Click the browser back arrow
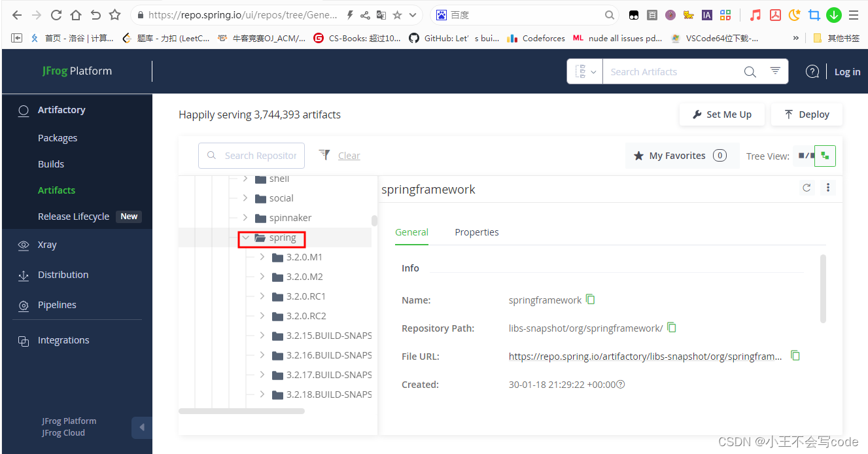 coord(17,14)
